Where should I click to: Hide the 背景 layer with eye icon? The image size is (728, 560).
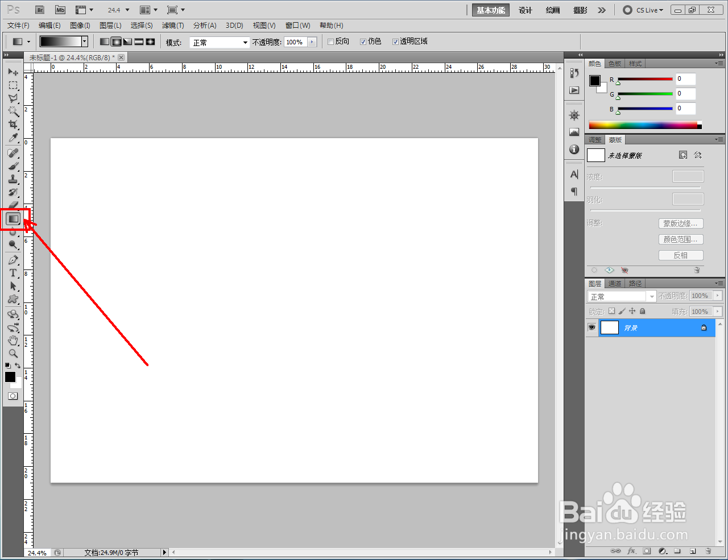pos(591,327)
